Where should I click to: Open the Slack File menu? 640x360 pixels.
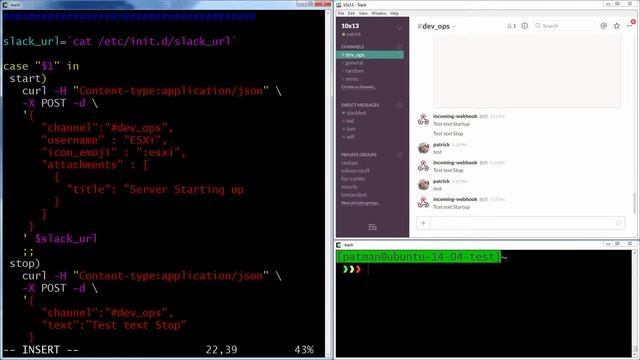point(341,13)
